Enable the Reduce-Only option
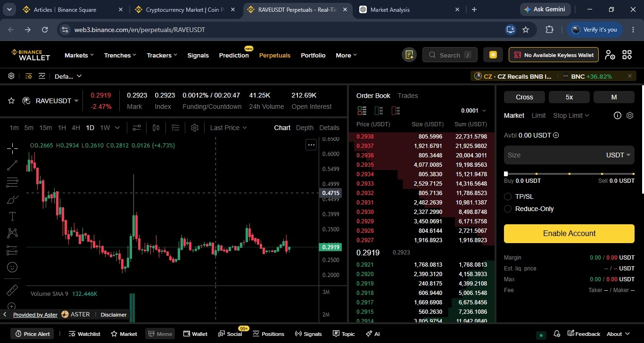The image size is (644, 343). pos(508,209)
